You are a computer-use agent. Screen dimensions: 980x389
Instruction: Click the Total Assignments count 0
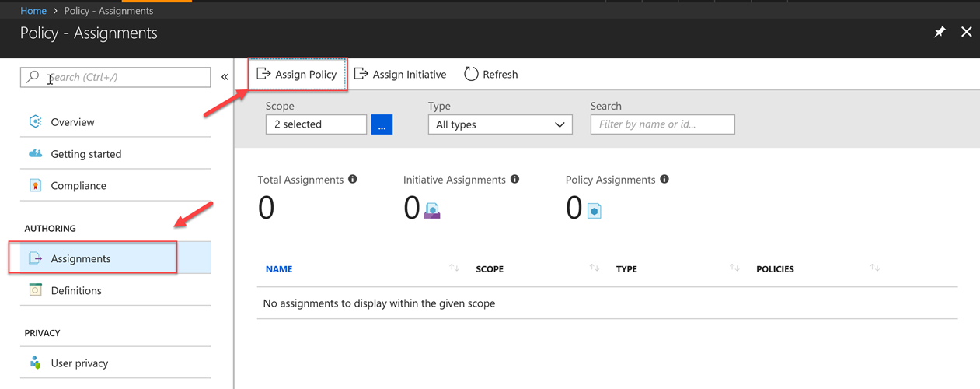[x=266, y=209]
